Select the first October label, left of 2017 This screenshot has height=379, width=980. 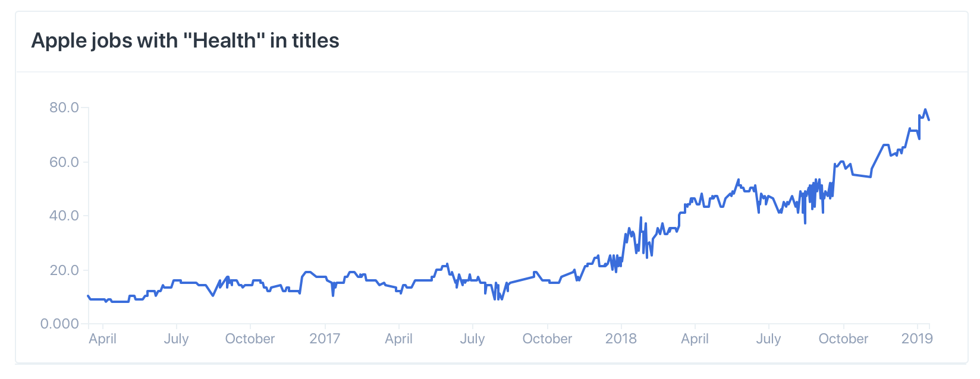250,339
